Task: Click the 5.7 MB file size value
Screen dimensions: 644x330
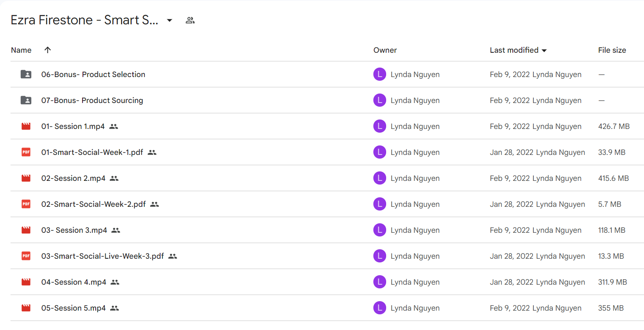Action: coord(610,204)
